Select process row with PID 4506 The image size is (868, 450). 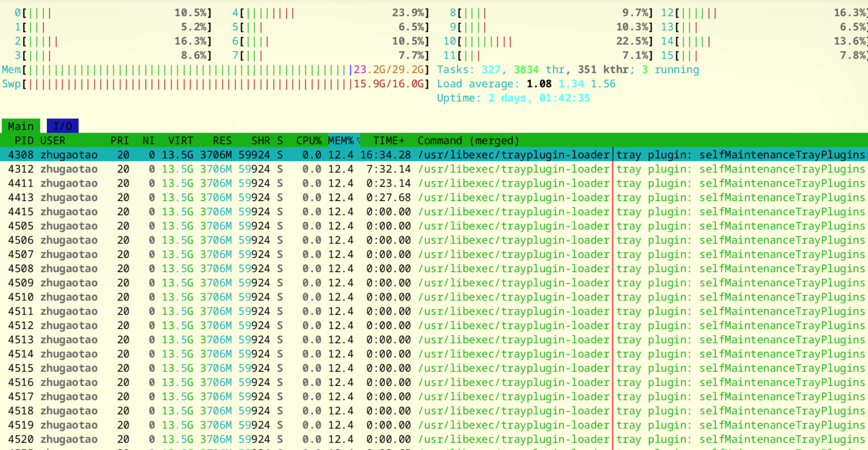[434, 240]
